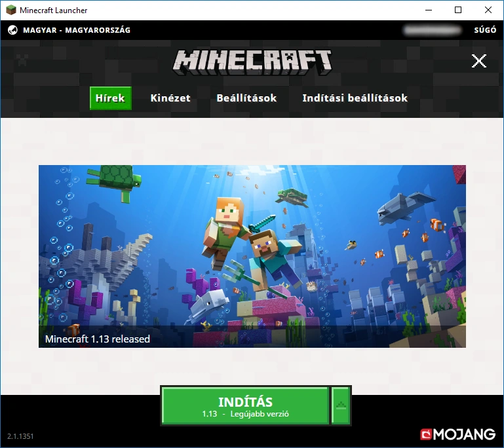This screenshot has height=448, width=504.
Task: Switch to the Kinézet tab
Action: pos(170,98)
